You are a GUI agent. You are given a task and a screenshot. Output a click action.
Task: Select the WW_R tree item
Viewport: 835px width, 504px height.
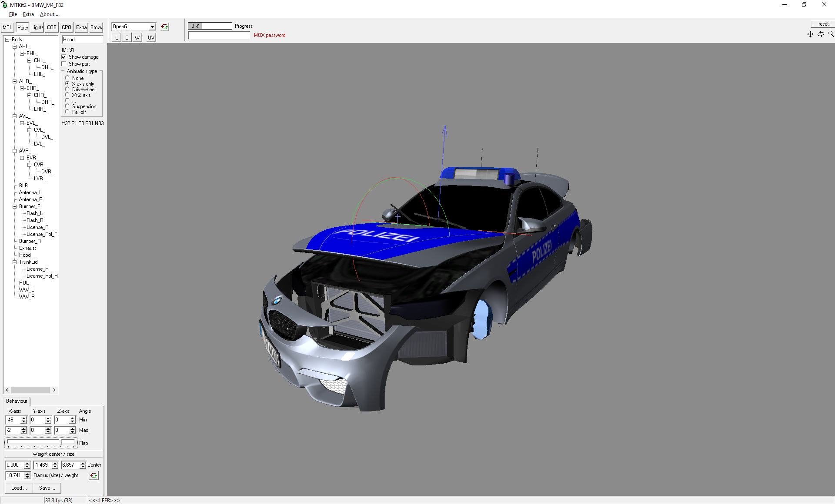coord(27,297)
